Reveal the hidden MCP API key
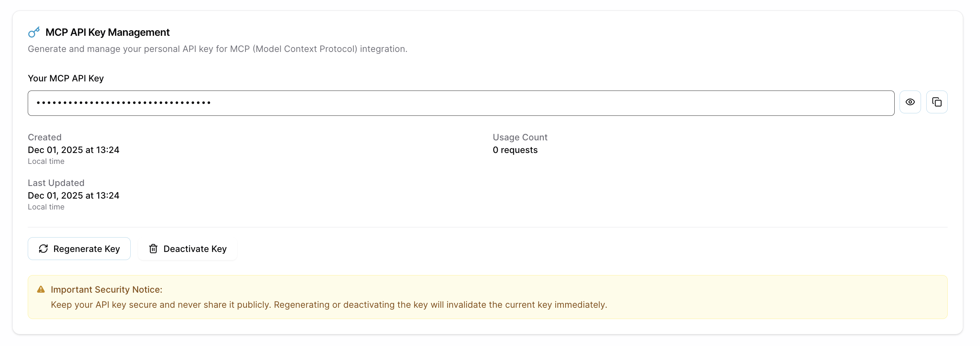This screenshot has height=346, width=980. pyautogui.click(x=910, y=102)
